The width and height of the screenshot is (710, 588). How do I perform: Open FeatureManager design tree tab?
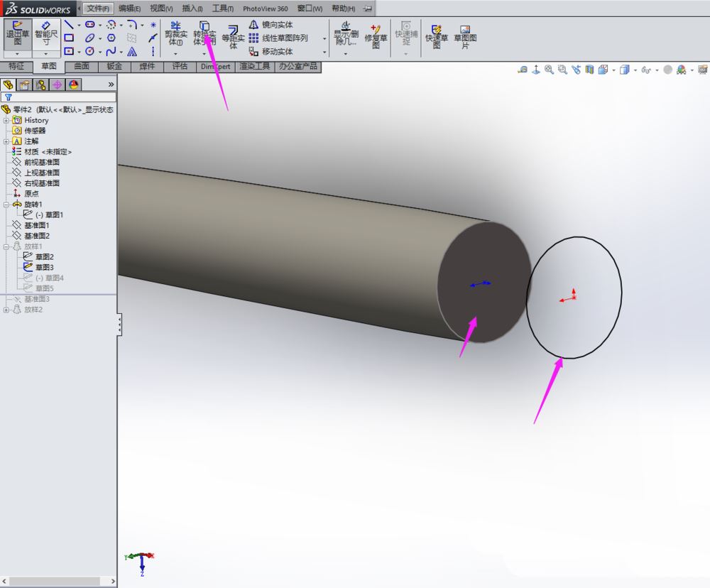point(8,85)
